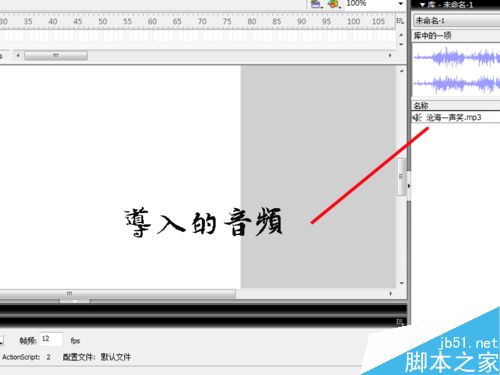Collapse the bottom properties panel handle
Image resolution: width=500 pixels, height=375 pixels.
(x=74, y=301)
